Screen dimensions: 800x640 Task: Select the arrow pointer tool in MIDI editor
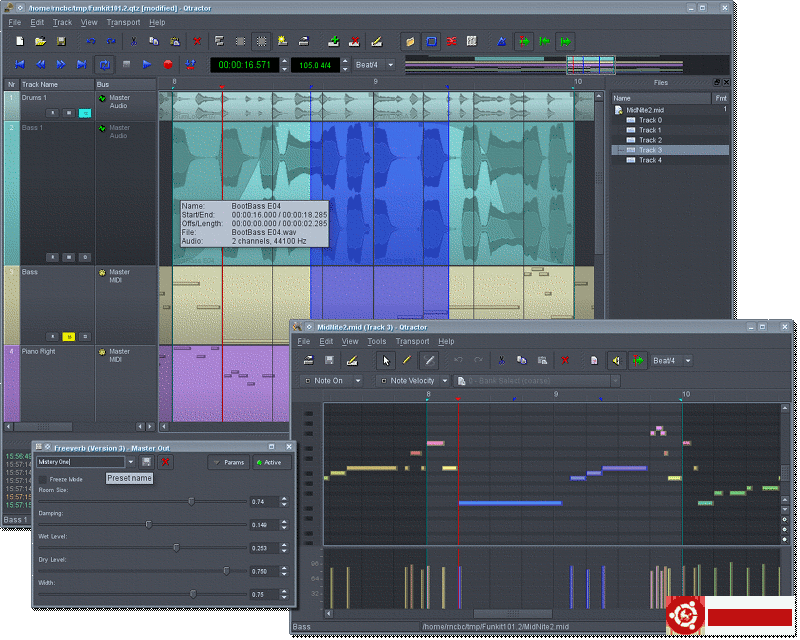pos(386,360)
